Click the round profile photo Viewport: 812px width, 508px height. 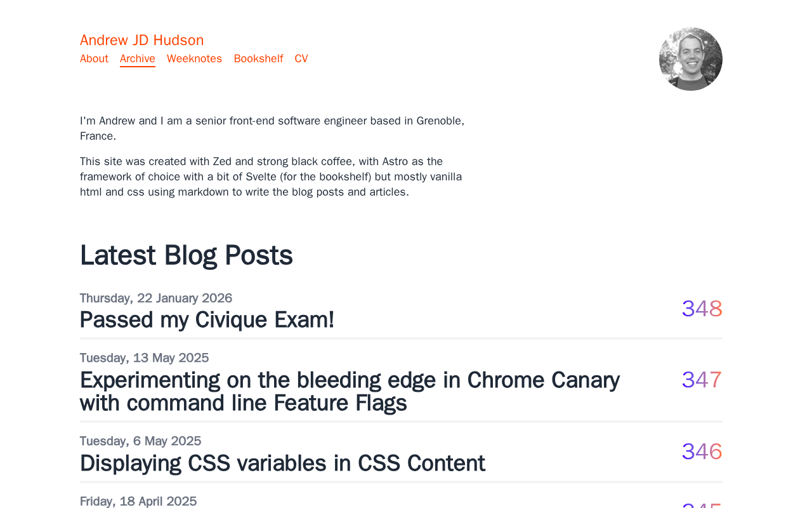click(x=690, y=59)
